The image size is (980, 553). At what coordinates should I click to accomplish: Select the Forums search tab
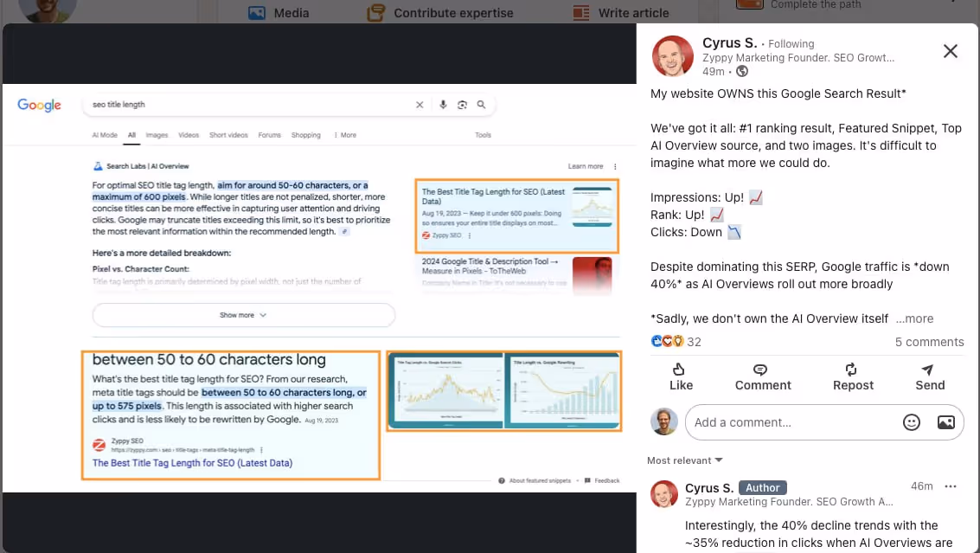click(x=269, y=135)
